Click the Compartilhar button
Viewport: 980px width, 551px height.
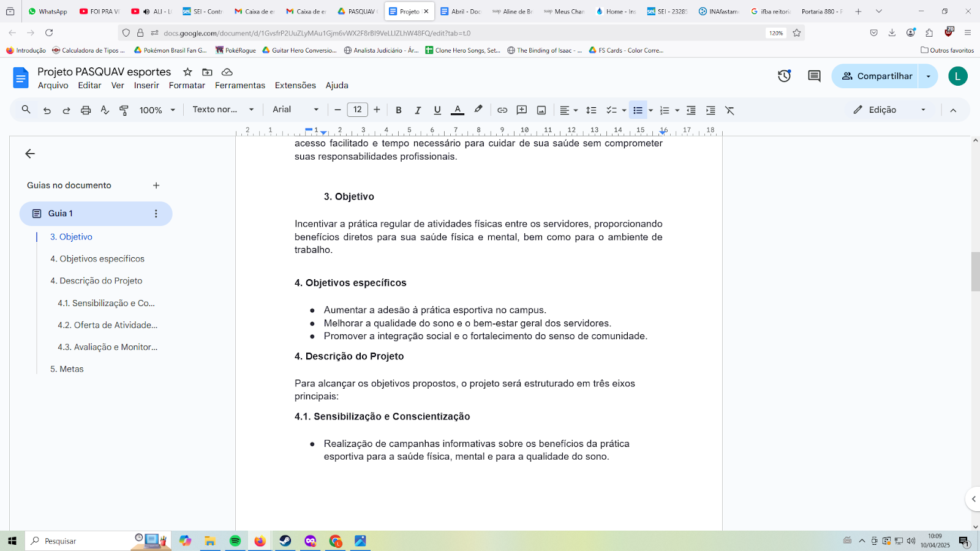coord(875,76)
